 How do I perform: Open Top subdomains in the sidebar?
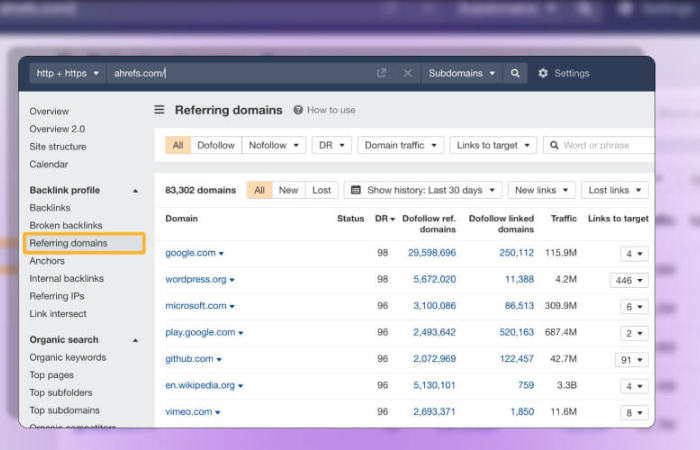[x=64, y=410]
